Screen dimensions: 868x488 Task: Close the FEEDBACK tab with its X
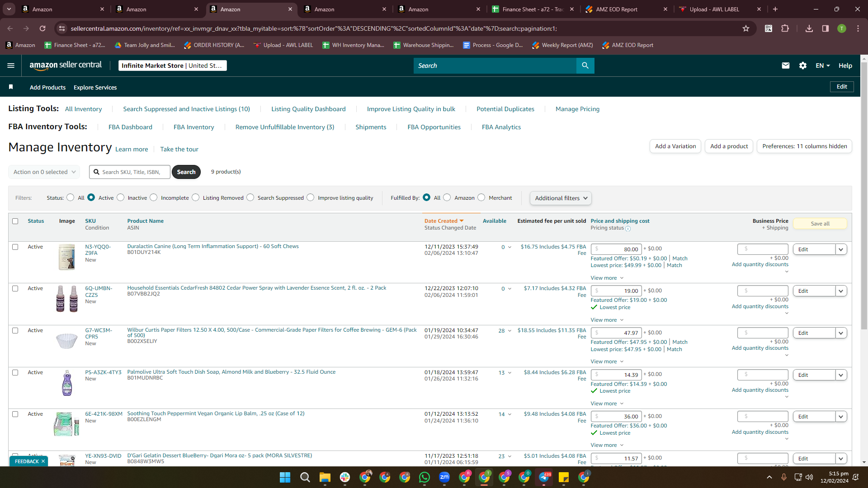43,461
